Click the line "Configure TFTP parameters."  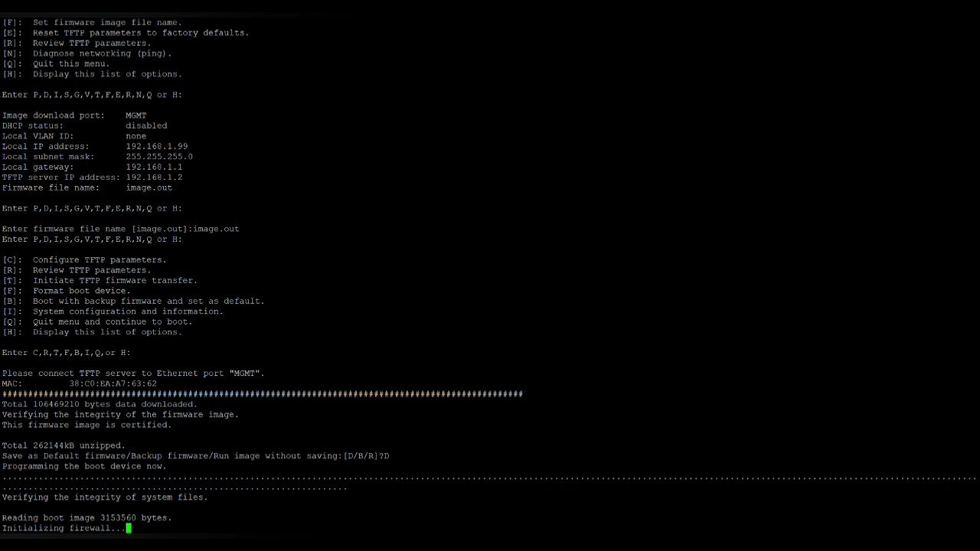[x=100, y=260]
